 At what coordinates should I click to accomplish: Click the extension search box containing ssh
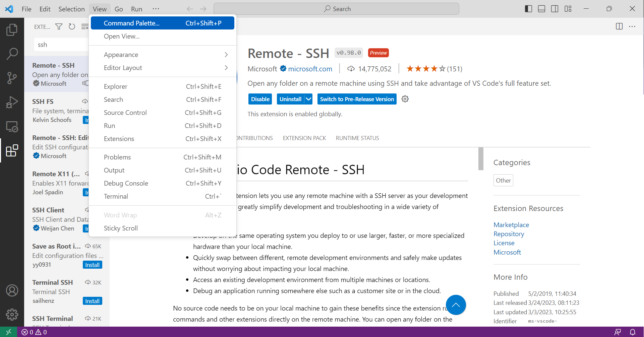pos(61,45)
